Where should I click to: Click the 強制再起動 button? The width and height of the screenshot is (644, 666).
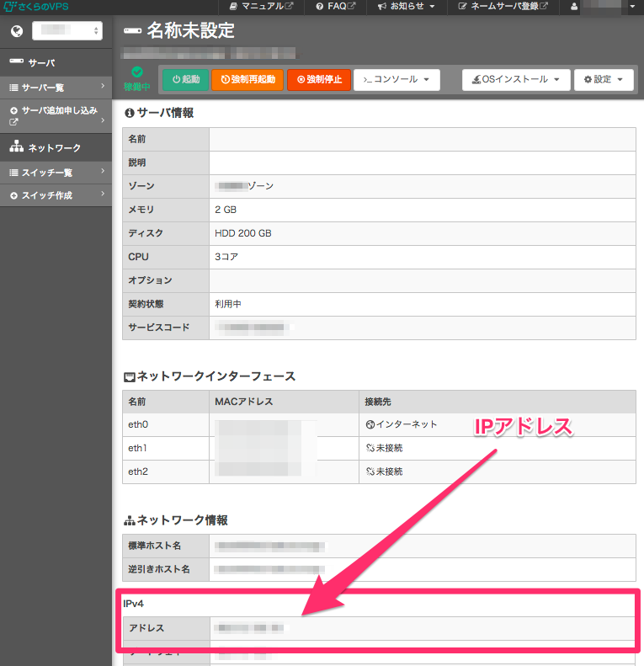pyautogui.click(x=247, y=79)
